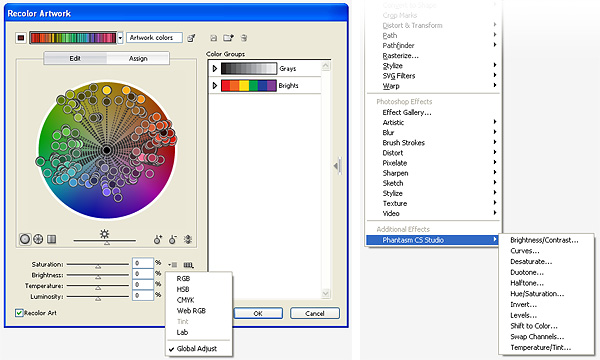Image resolution: width=600 pixels, height=360 pixels.
Task: Choose CMYK in the color mode menu
Action: pyautogui.click(x=186, y=300)
